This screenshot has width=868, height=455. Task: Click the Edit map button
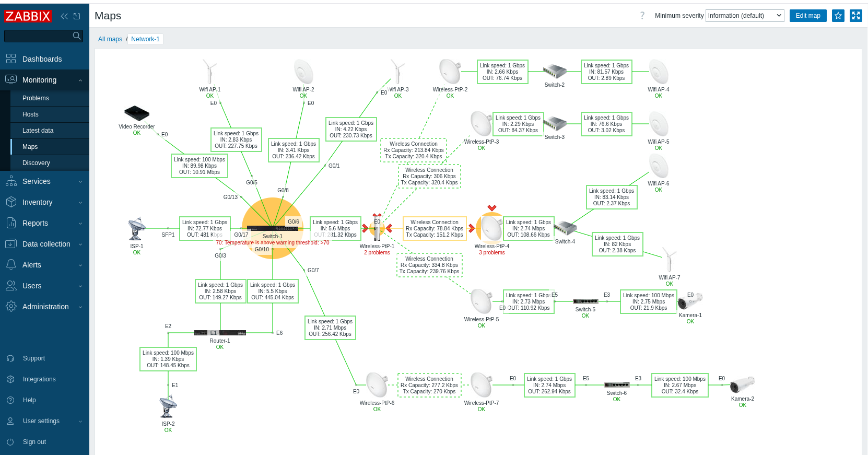click(807, 16)
